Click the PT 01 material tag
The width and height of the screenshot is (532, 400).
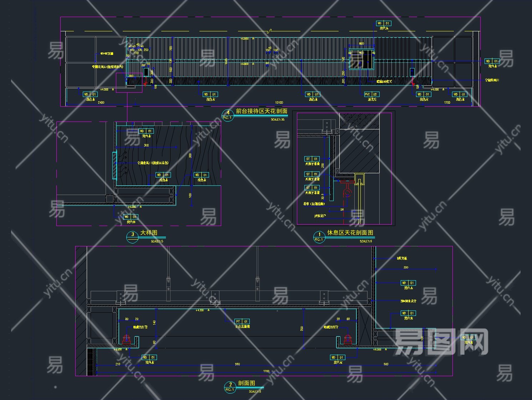[x=242, y=321]
